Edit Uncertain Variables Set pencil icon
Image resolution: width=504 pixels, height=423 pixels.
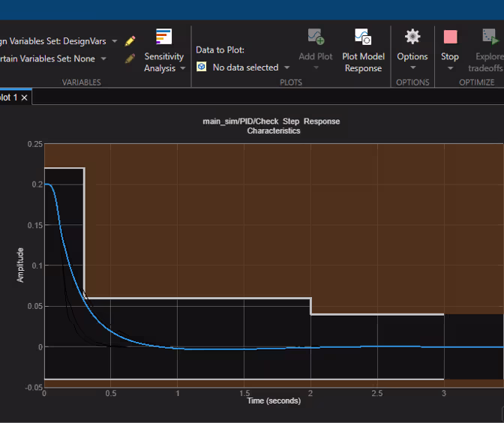point(130,58)
